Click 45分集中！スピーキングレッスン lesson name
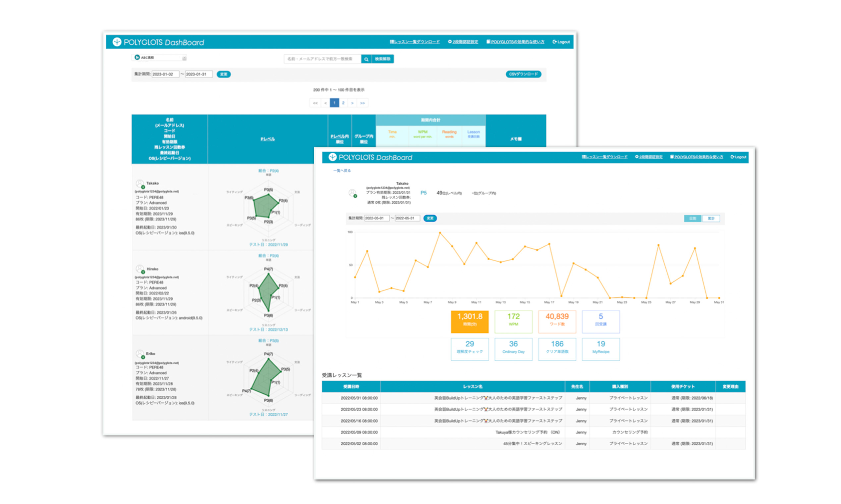Viewport: 841px width, 504px height. point(533,443)
